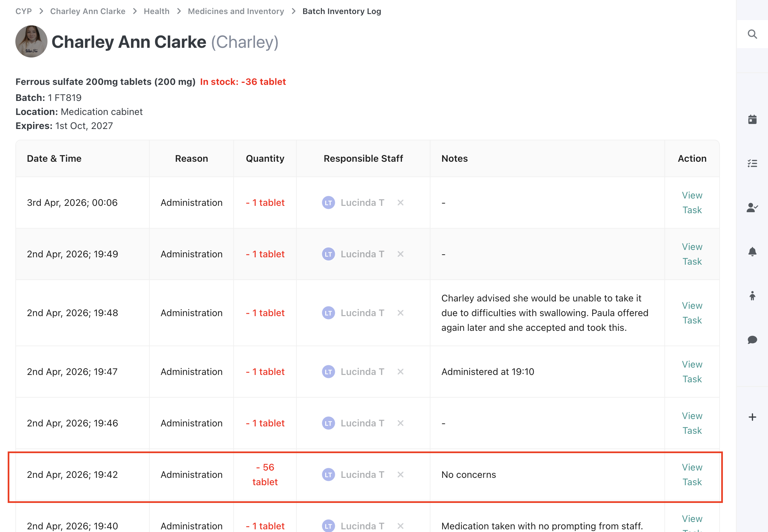Remove Lucinda T from 19:48 entry
The height and width of the screenshot is (532, 768).
pos(400,313)
